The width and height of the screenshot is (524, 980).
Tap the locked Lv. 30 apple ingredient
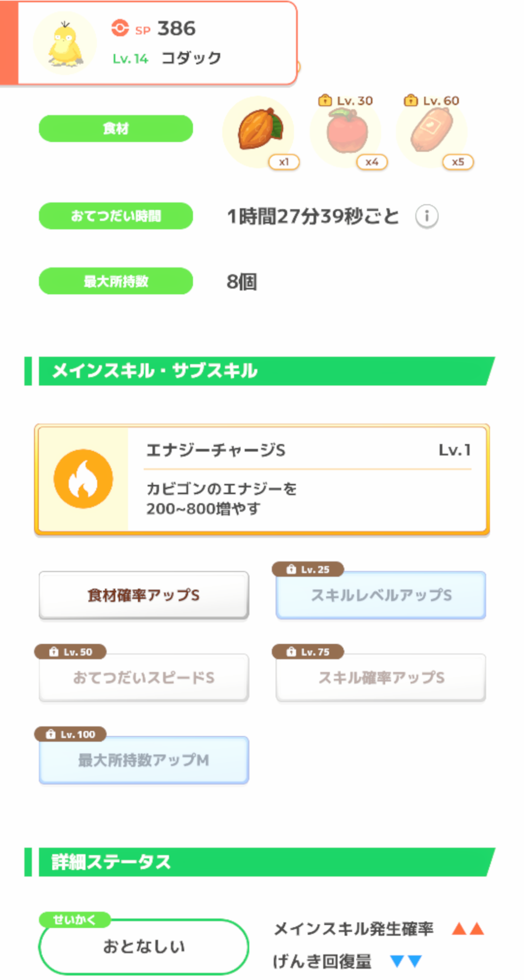coord(347,131)
